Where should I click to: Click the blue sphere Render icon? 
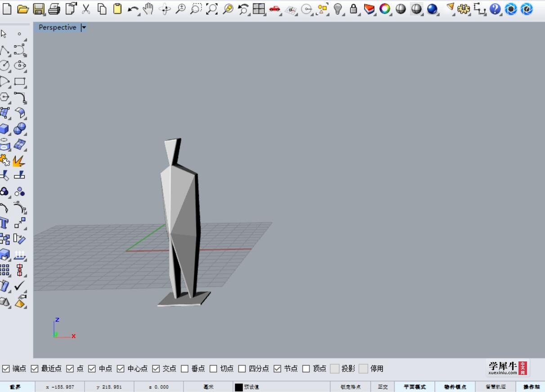pos(432,9)
